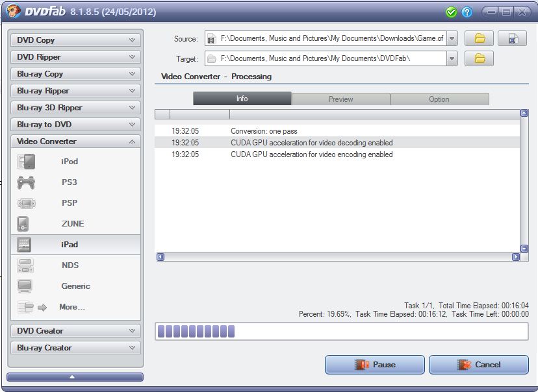Click 'Percent: 19.69%' status text

(325, 314)
